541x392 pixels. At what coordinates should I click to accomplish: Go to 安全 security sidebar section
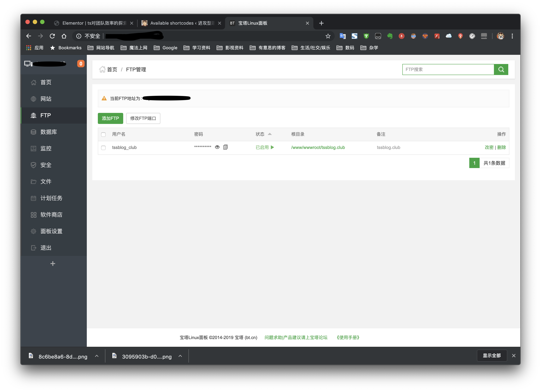46,165
